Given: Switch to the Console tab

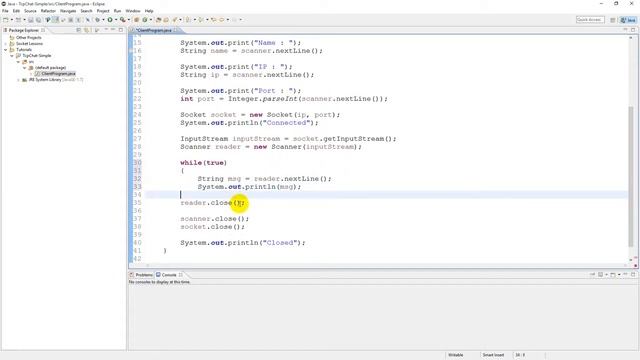Looking at the screenshot, I should pyautogui.click(x=169, y=275).
